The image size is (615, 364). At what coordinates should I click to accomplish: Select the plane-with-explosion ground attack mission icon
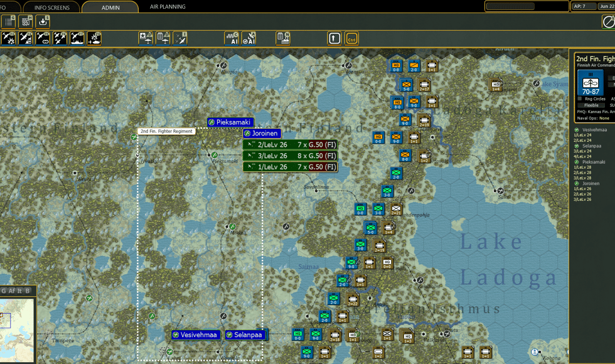(8, 38)
